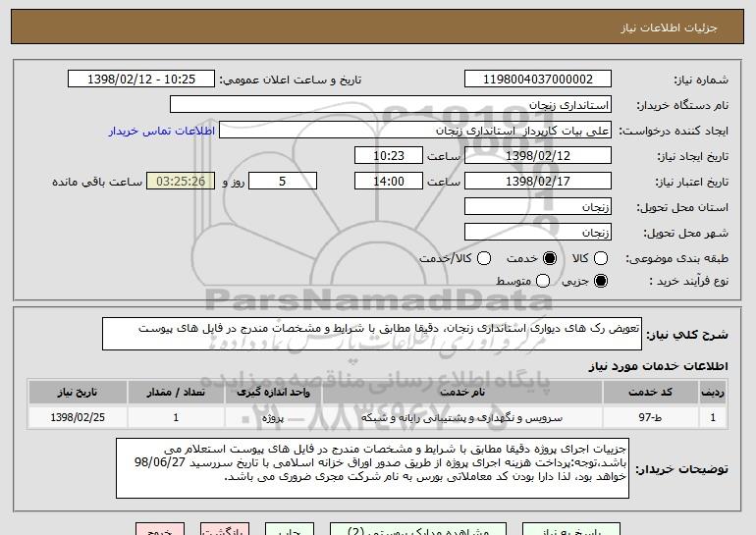This screenshot has width=756, height=535.
Task: Choose متوسط purchase process radio
Action: point(543,281)
